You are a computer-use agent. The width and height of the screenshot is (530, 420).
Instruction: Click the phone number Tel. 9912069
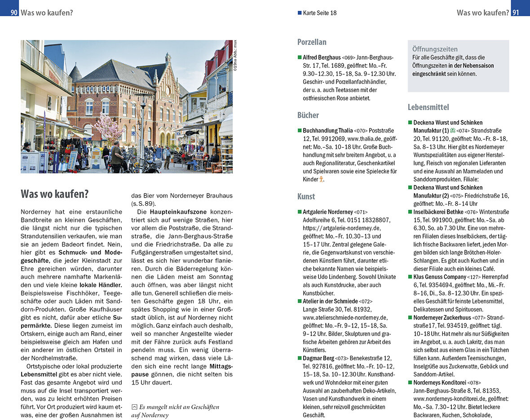[328, 139]
